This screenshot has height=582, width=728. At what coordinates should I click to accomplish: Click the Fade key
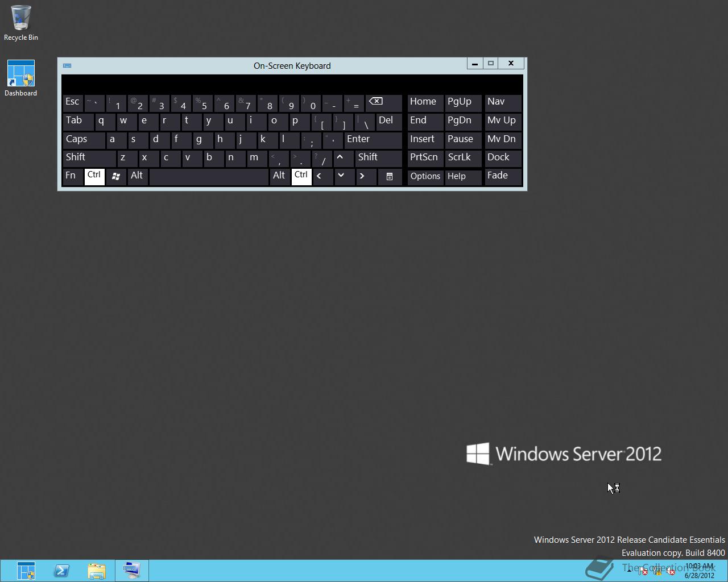503,176
